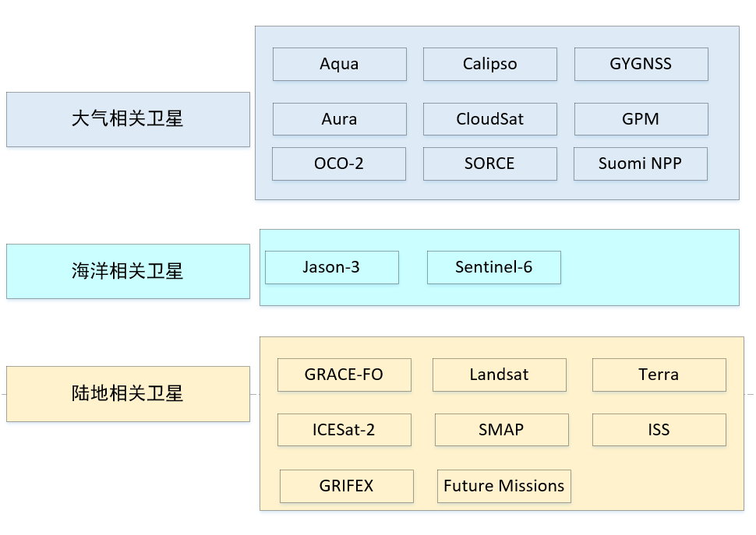The height and width of the screenshot is (535, 756).
Task: Select the GRACE-FO box
Action: (344, 375)
